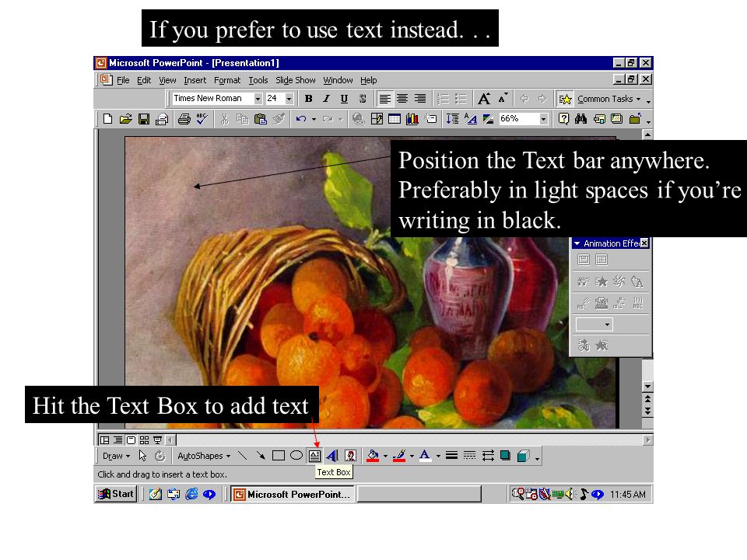The width and height of the screenshot is (747, 560).
Task: Open the Edit menu
Action: click(144, 80)
